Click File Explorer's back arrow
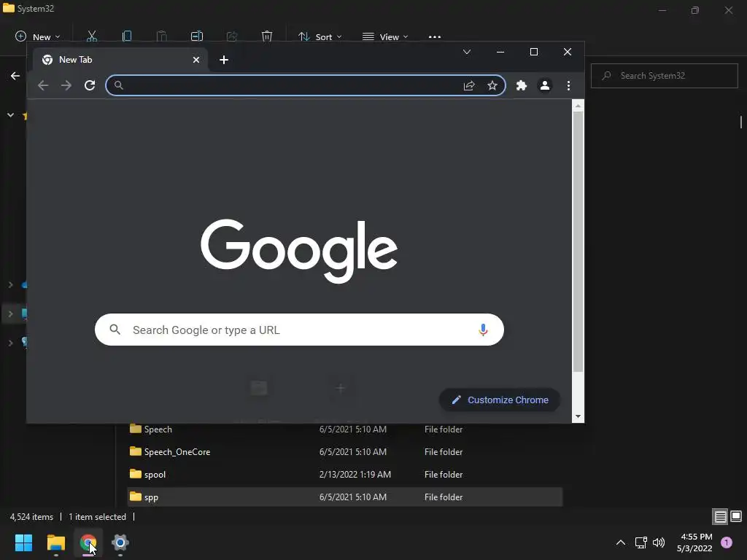The height and width of the screenshot is (560, 747). click(15, 76)
